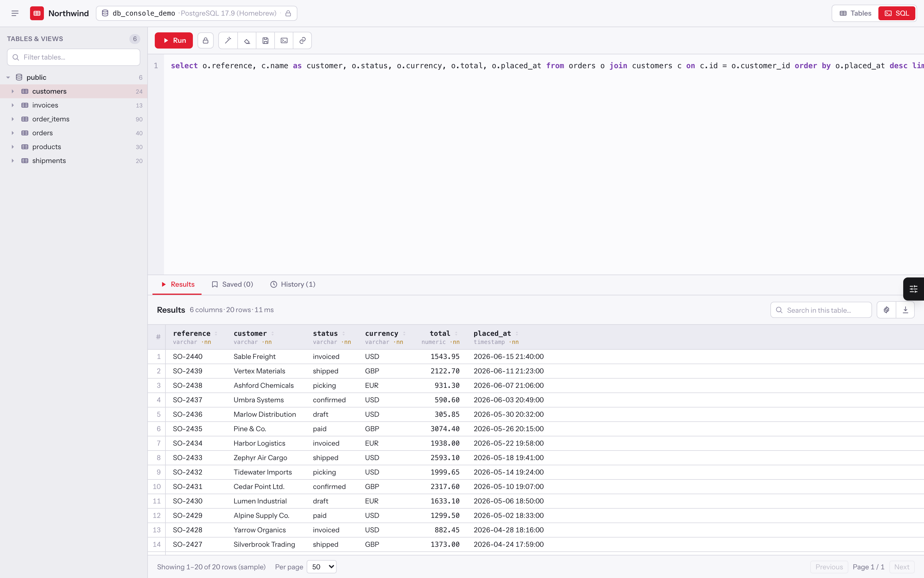The height and width of the screenshot is (578, 924).
Task: Sort by the currency column sort icon
Action: coord(404,334)
